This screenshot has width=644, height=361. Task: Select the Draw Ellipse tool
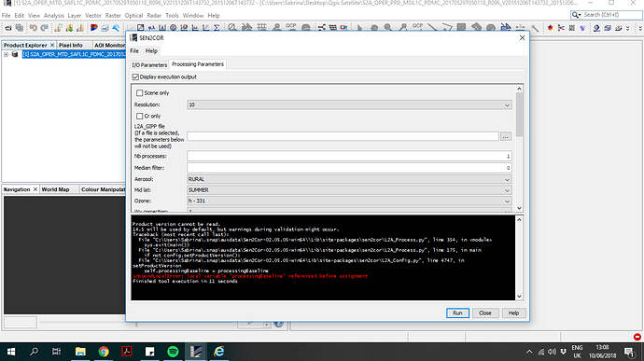491,28
